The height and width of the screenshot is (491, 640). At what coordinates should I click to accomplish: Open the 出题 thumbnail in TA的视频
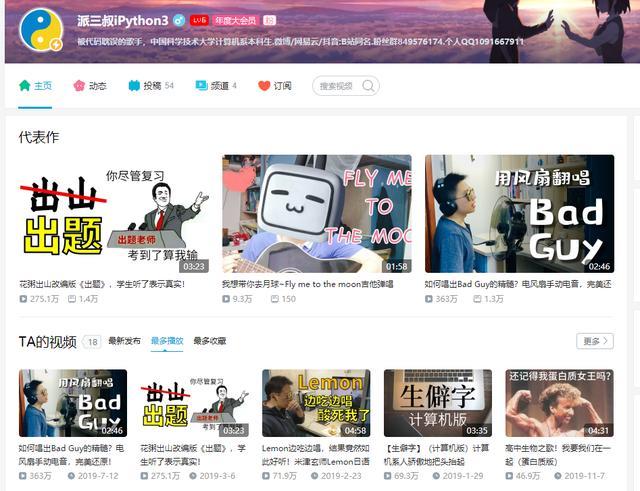tap(195, 403)
